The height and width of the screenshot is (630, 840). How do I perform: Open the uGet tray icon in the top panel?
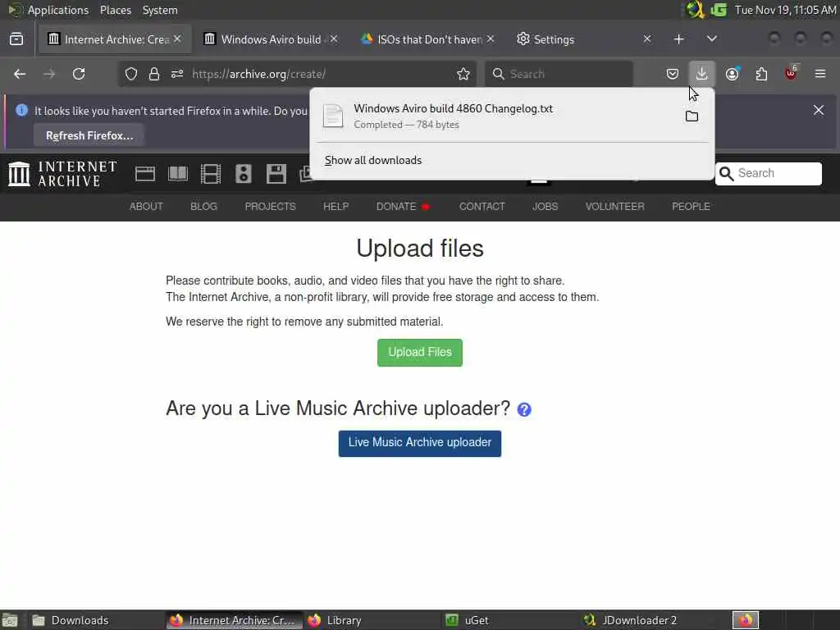pyautogui.click(x=719, y=10)
